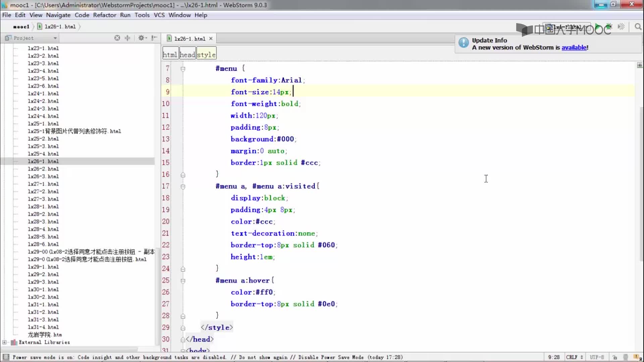The height and width of the screenshot is (362, 644).
Task: Click mooc1 in the navigation bar
Action: (21, 26)
